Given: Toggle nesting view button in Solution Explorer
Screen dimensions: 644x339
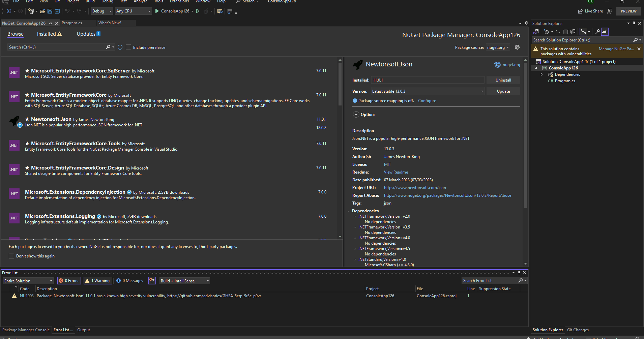Looking at the screenshot, I should (x=583, y=32).
